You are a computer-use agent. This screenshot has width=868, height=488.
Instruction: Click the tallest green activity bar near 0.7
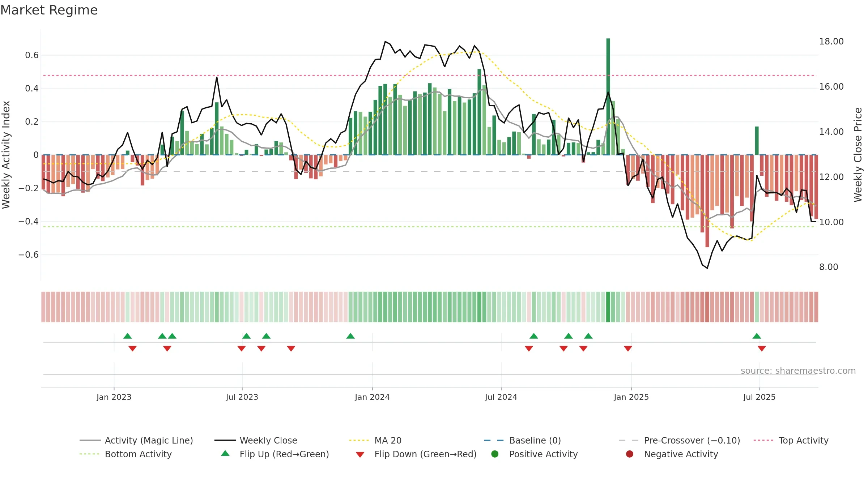(x=608, y=97)
